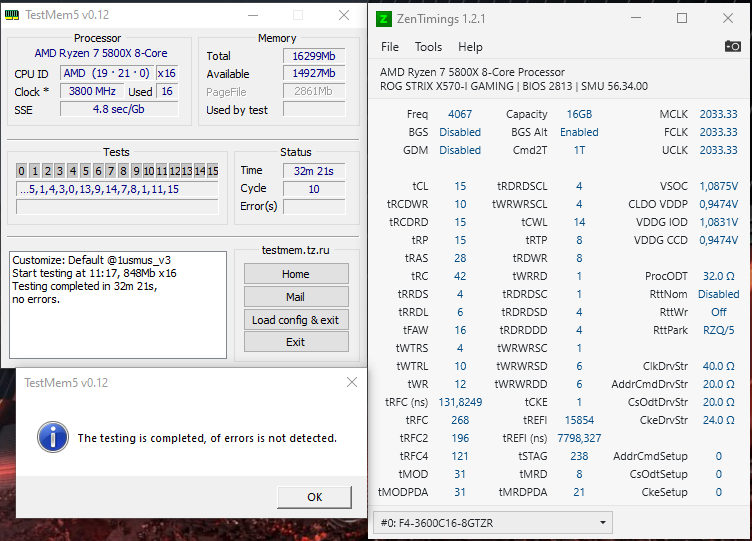Click Load config & exit button
Viewport: 752px width, 541px height.
click(x=296, y=320)
